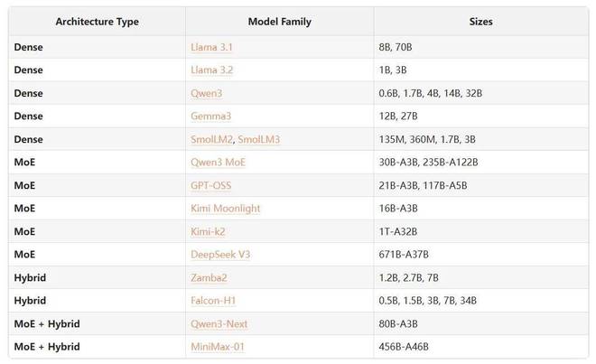This screenshot has width=596, height=364.
Task: Follow the GPT-OSS link
Action: [212, 184]
